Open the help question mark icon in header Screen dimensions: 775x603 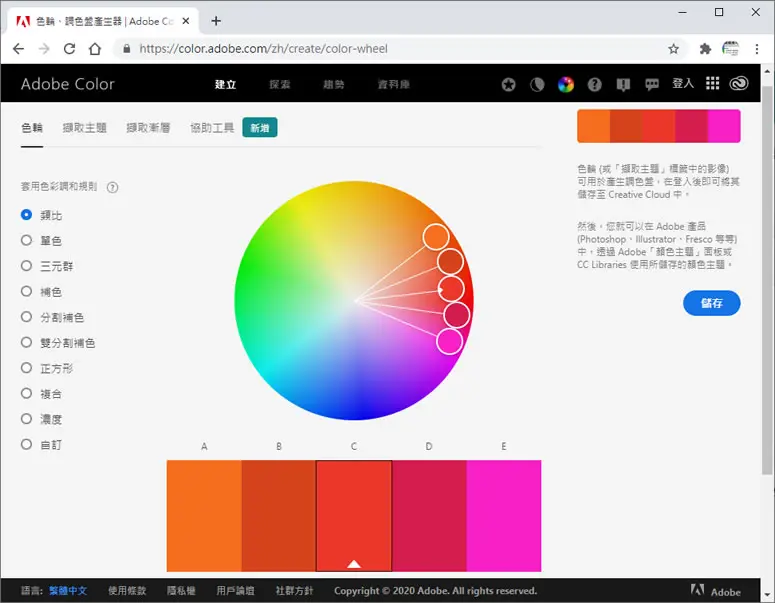(595, 85)
